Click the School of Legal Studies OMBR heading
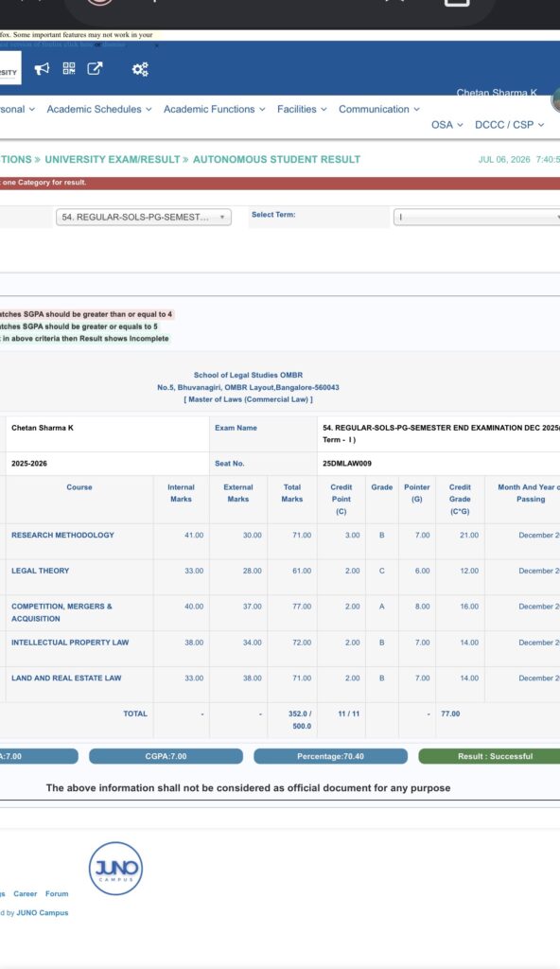This screenshot has height=969, width=560. 248,375
